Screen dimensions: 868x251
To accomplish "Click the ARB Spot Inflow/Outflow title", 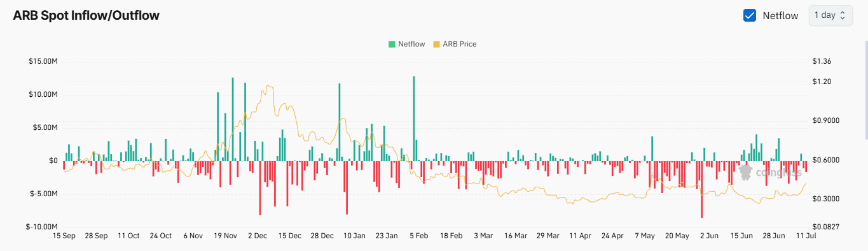I will tap(86, 15).
